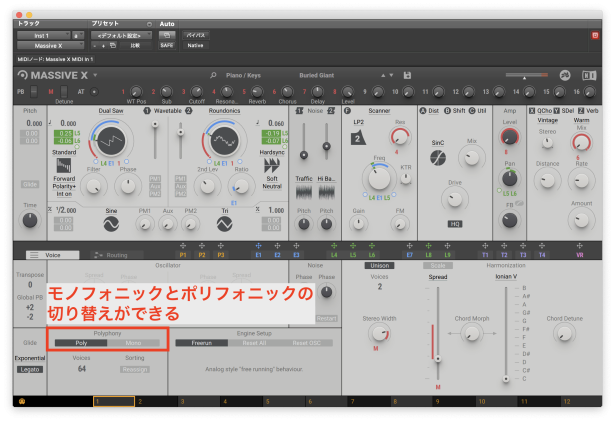
Task: Click the Freerun engine setup button
Action: click(201, 343)
